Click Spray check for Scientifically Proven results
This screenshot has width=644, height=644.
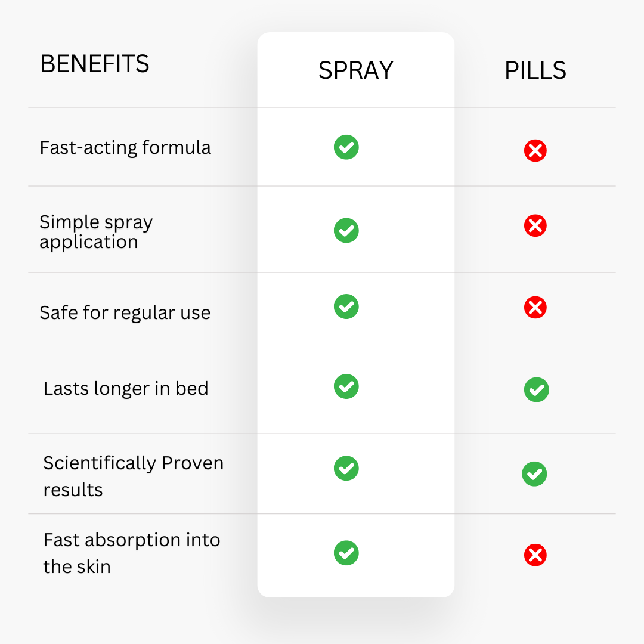346,468
